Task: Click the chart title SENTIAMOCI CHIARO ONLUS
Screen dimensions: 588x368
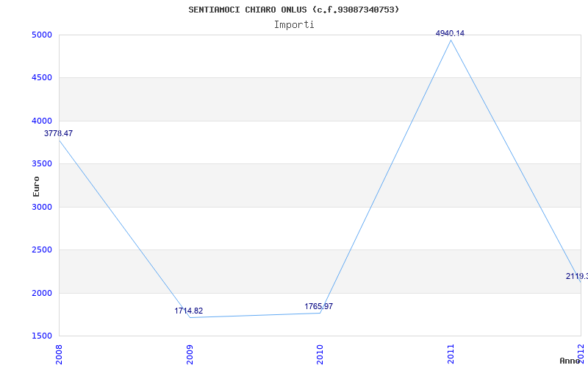Action: 293,10
